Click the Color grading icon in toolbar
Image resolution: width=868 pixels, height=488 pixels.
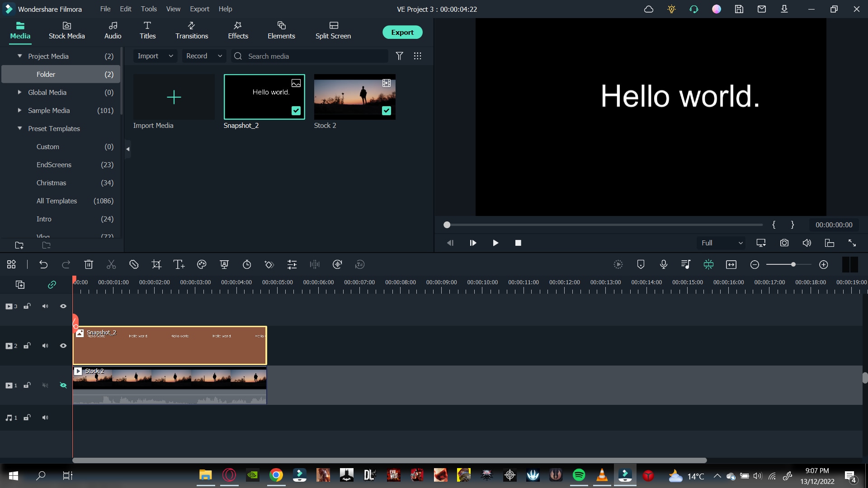[x=202, y=264]
